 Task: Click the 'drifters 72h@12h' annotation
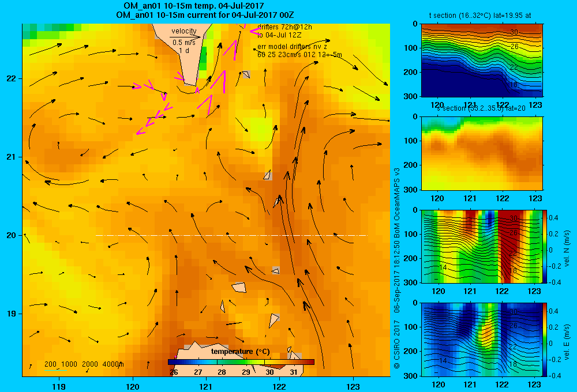click(x=285, y=27)
